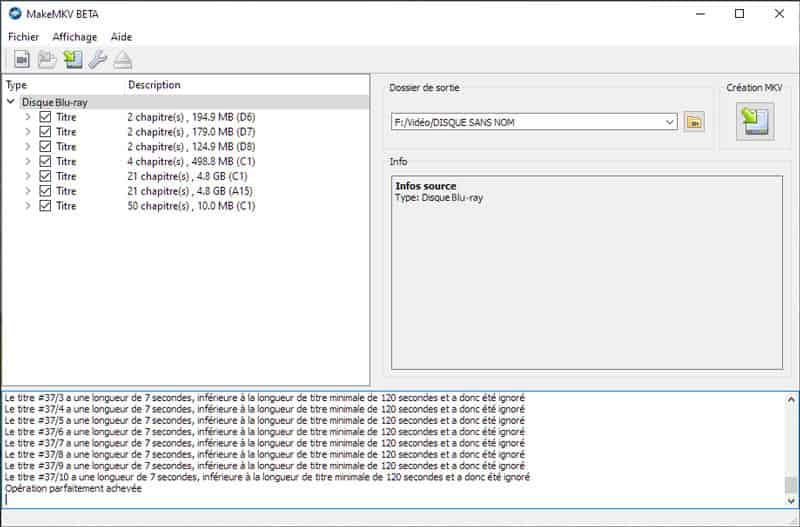Expand the 4.8 GB (C1) title row
800x527 pixels.
coord(28,176)
